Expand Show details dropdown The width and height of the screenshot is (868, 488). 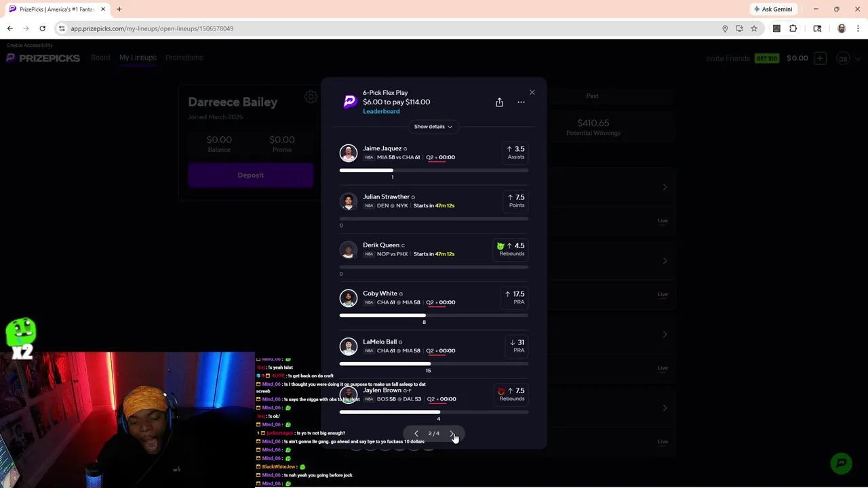point(433,127)
